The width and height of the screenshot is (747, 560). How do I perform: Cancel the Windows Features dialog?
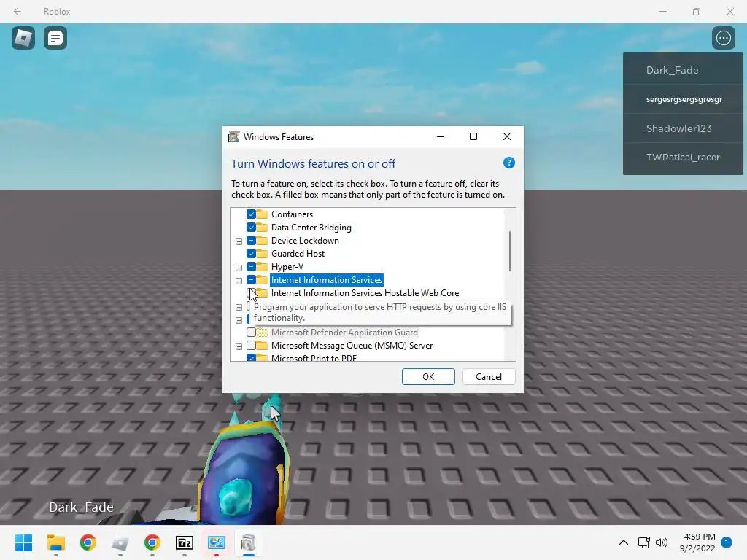pyautogui.click(x=489, y=377)
